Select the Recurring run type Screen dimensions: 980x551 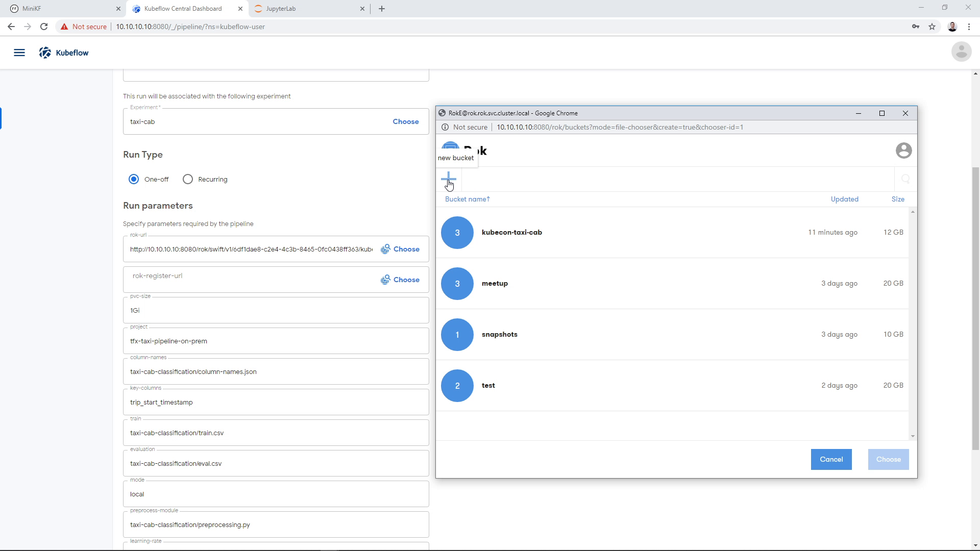click(x=188, y=179)
